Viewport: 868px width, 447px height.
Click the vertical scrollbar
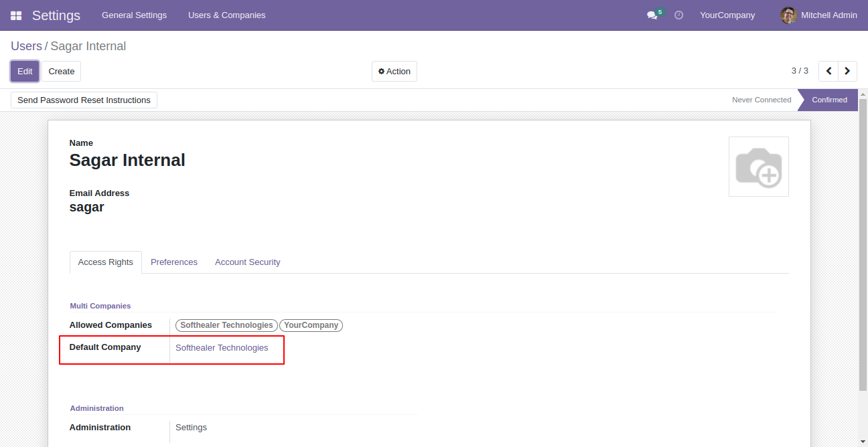863,245
